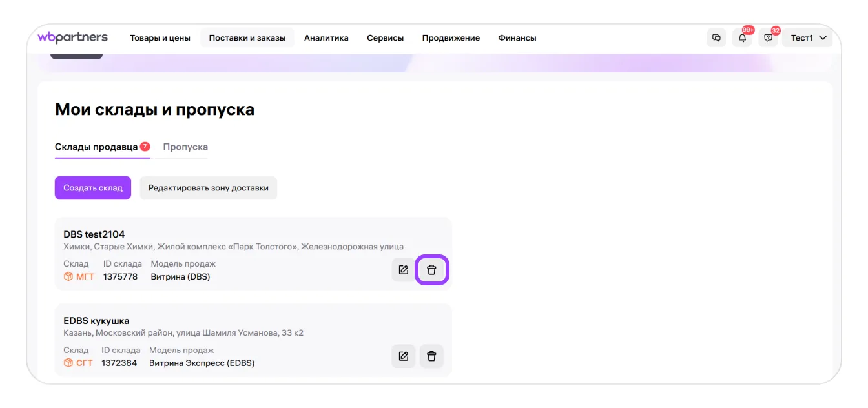Click the orange МГТ box icon

[x=68, y=277]
